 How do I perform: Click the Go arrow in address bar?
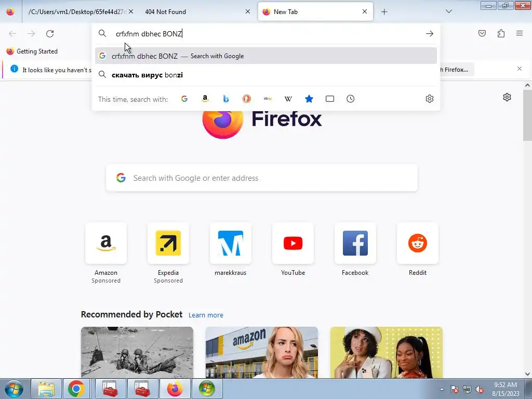(x=430, y=34)
